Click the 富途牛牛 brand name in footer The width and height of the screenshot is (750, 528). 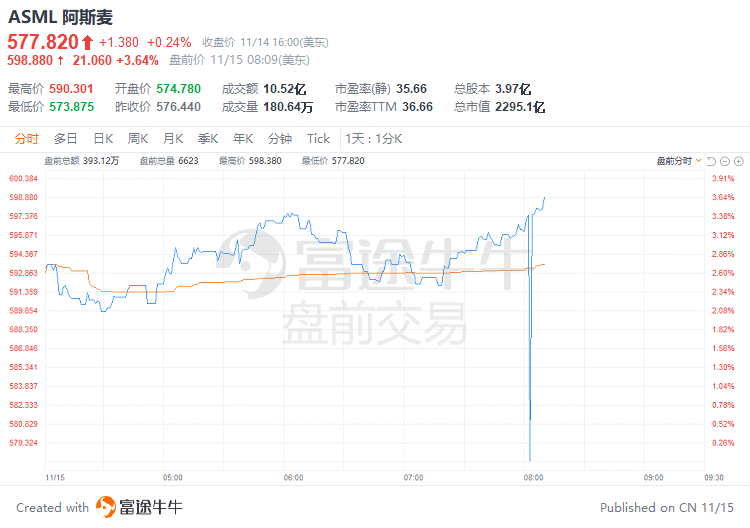tap(151, 507)
